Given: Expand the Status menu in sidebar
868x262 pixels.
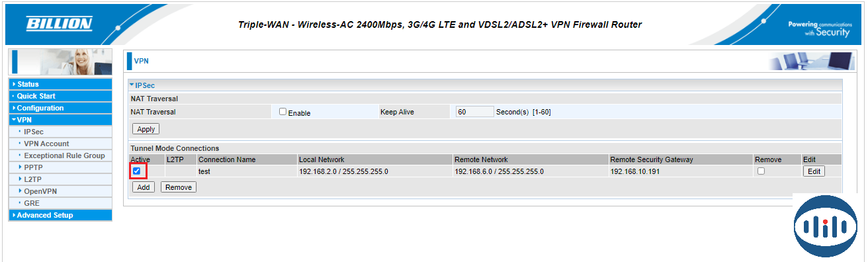Looking at the screenshot, I should [x=60, y=84].
